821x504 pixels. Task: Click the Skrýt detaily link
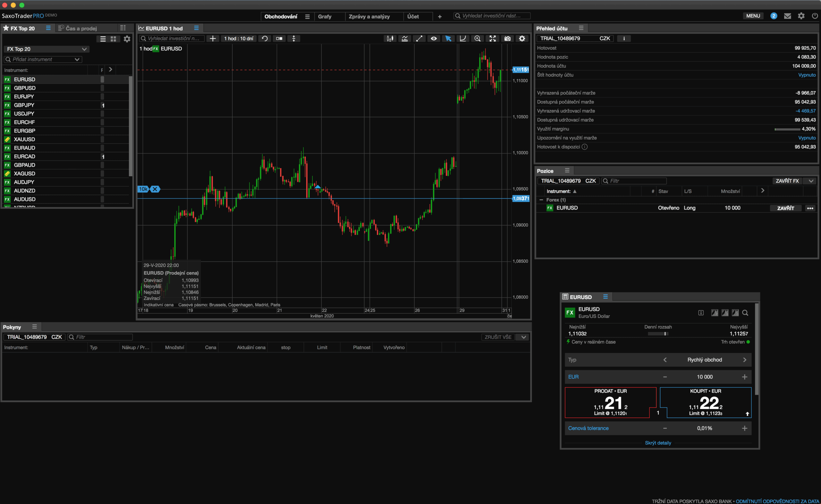[x=657, y=443]
